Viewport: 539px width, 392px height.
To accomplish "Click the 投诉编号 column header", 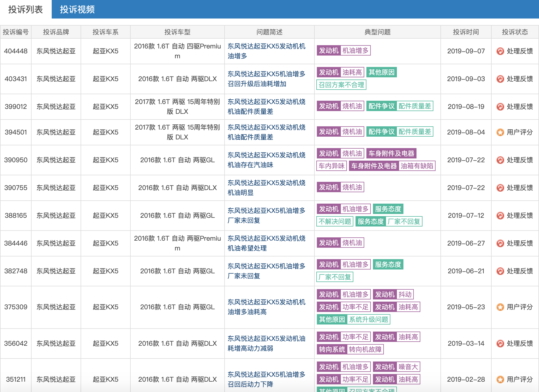I will point(16,32).
